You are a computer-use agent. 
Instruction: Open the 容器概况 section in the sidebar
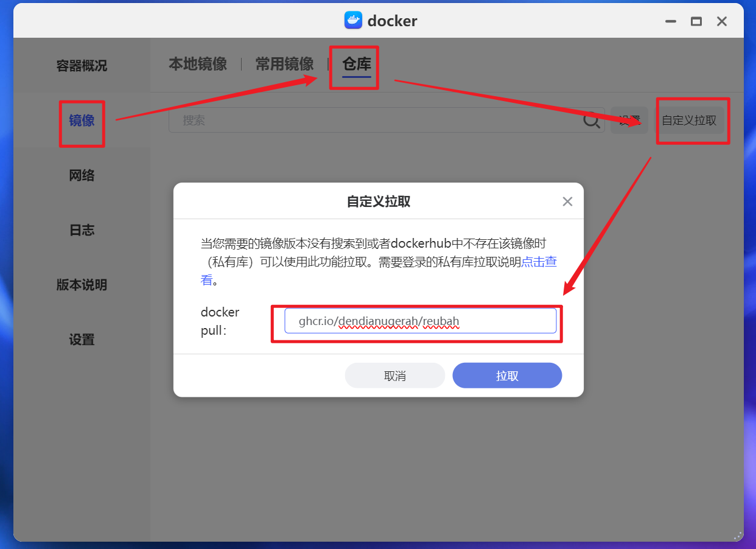point(82,65)
